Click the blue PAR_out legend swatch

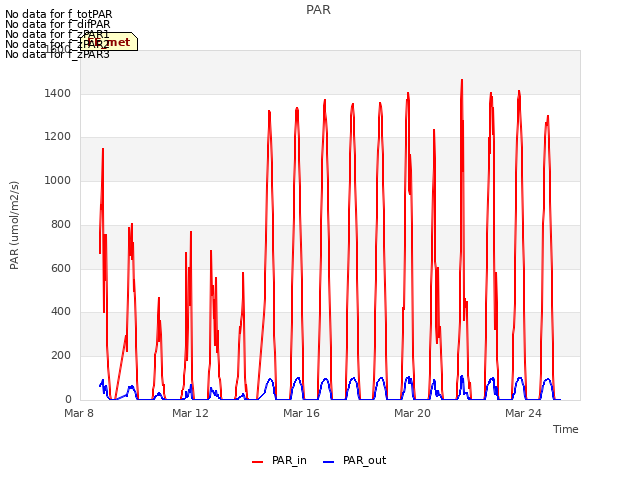(x=329, y=462)
